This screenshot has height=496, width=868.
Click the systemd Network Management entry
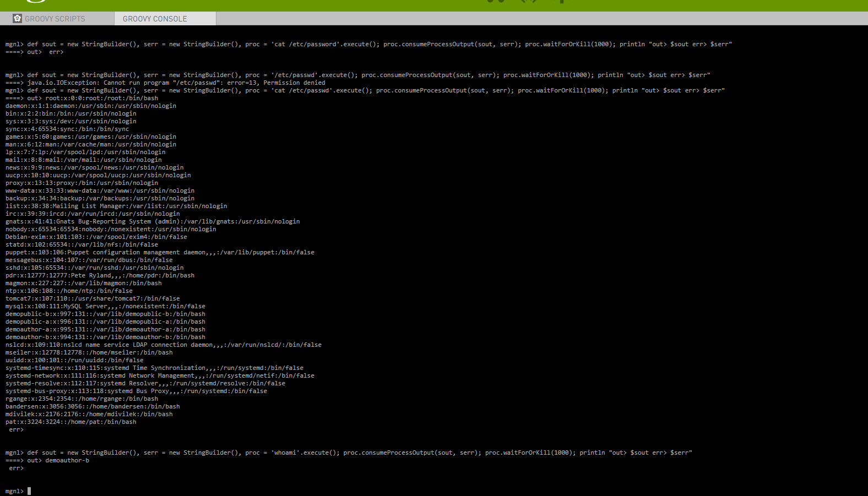pos(160,375)
